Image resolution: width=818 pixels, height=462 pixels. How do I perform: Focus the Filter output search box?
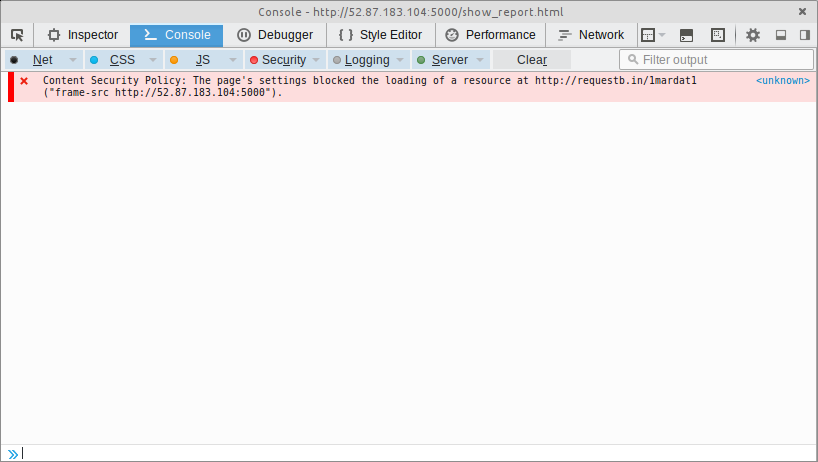(716, 59)
